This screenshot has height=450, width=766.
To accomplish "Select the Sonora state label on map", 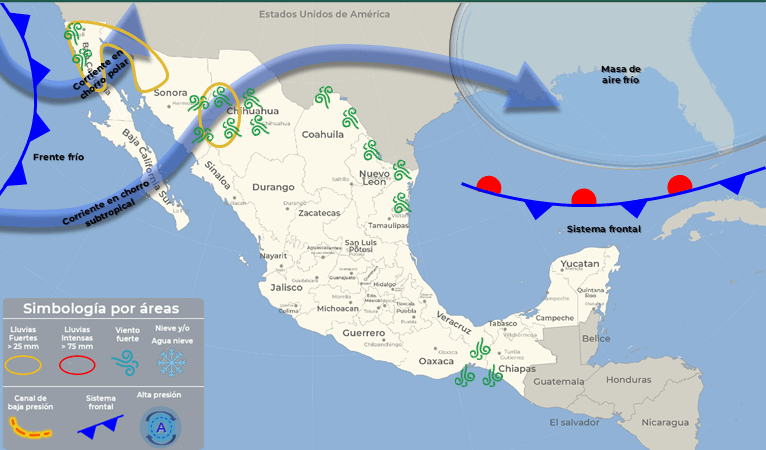I will pyautogui.click(x=171, y=93).
